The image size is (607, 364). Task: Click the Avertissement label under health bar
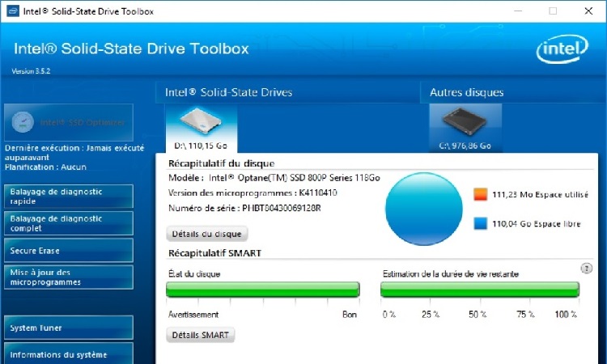(x=193, y=315)
